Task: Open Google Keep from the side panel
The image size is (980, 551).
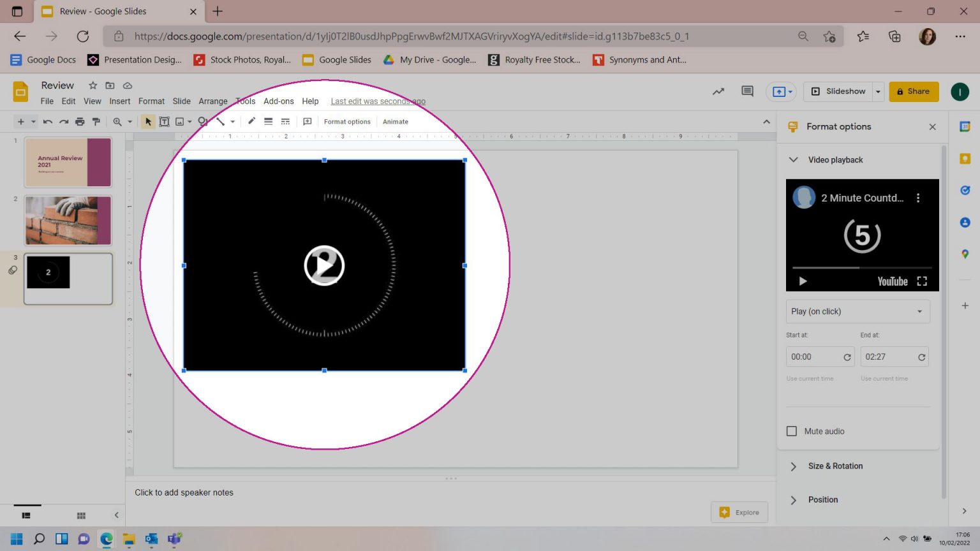Action: click(x=965, y=158)
